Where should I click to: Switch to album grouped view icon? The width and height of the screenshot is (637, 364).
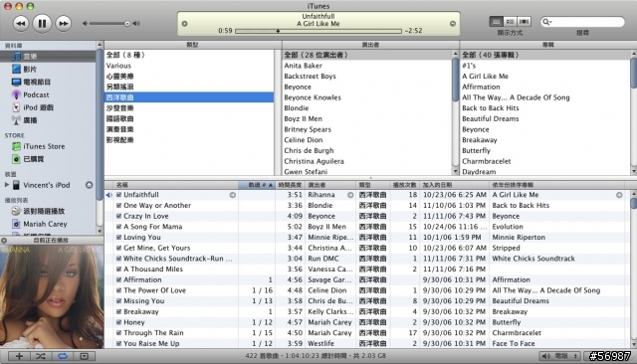point(511,22)
